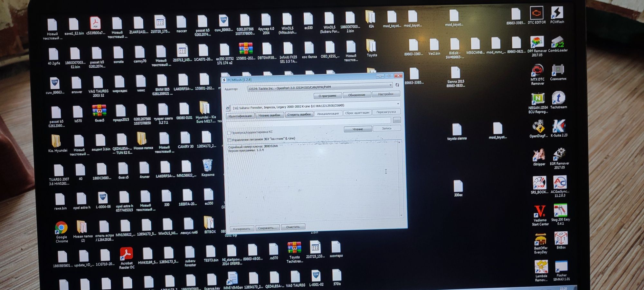The width and height of the screenshot is (644, 290).
Task: Open MTX DTC Remover icon
Action: point(537,75)
